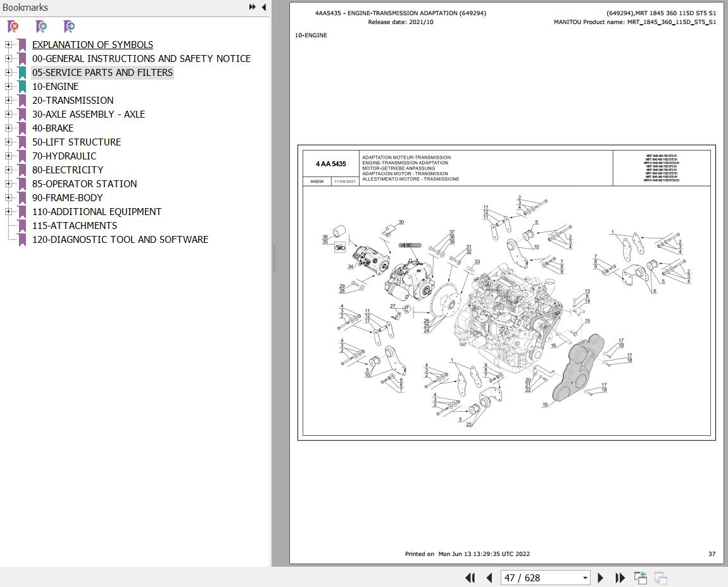Open the 90-FRAME-BODY bookmark
Screen dimensions: 728x587
[x=67, y=198]
